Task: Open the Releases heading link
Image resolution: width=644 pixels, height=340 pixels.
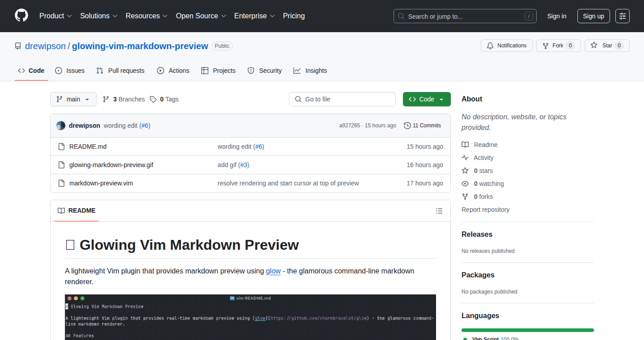Action: coord(477,234)
